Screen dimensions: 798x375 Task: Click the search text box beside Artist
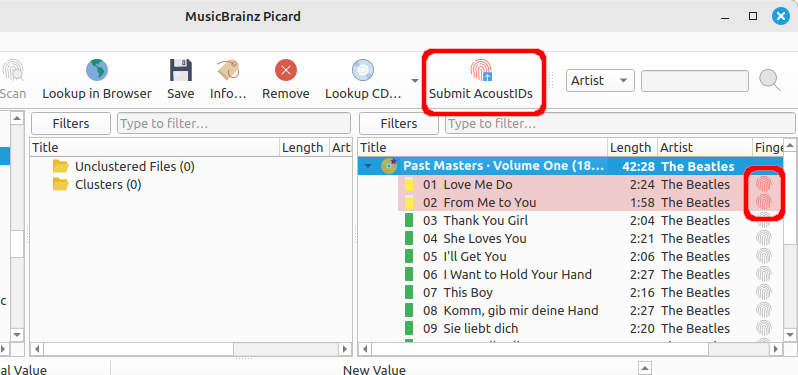[x=695, y=81]
